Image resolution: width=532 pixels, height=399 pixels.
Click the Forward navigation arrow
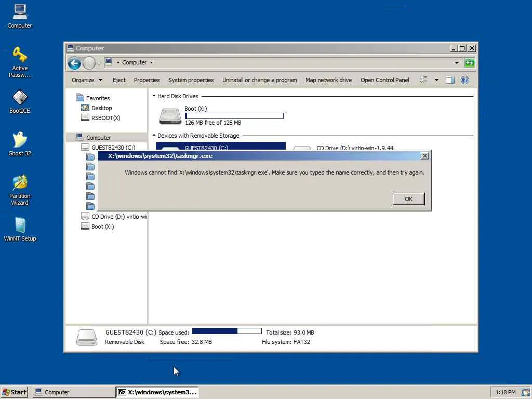point(89,63)
